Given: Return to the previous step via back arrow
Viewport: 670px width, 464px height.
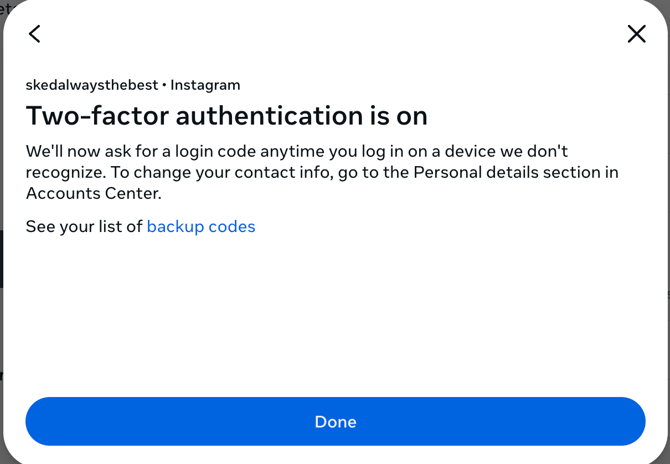Looking at the screenshot, I should pos(35,34).
